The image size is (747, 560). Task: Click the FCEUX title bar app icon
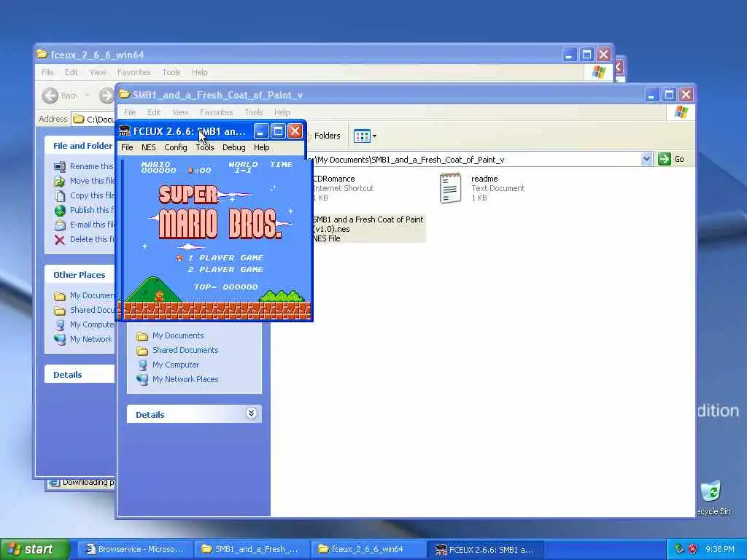(x=125, y=131)
